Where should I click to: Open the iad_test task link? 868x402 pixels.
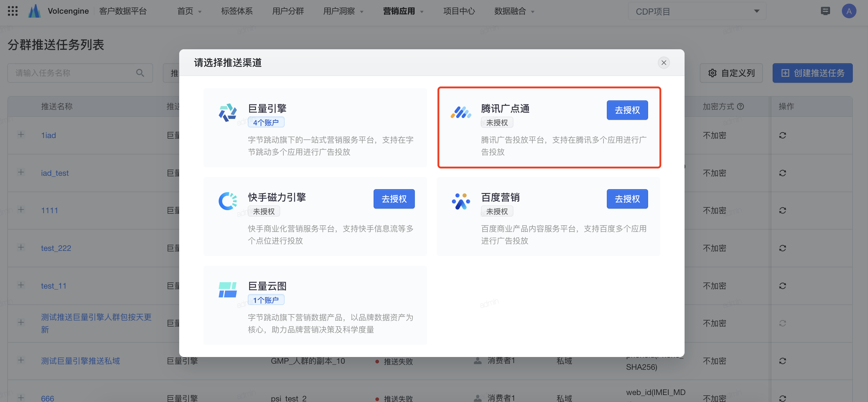pos(55,173)
